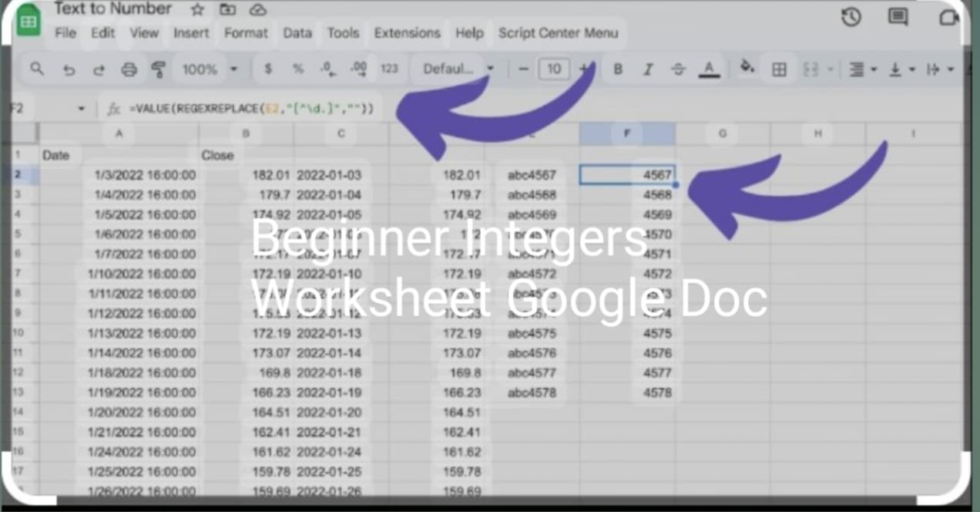Select cell with value 4578

627,393
